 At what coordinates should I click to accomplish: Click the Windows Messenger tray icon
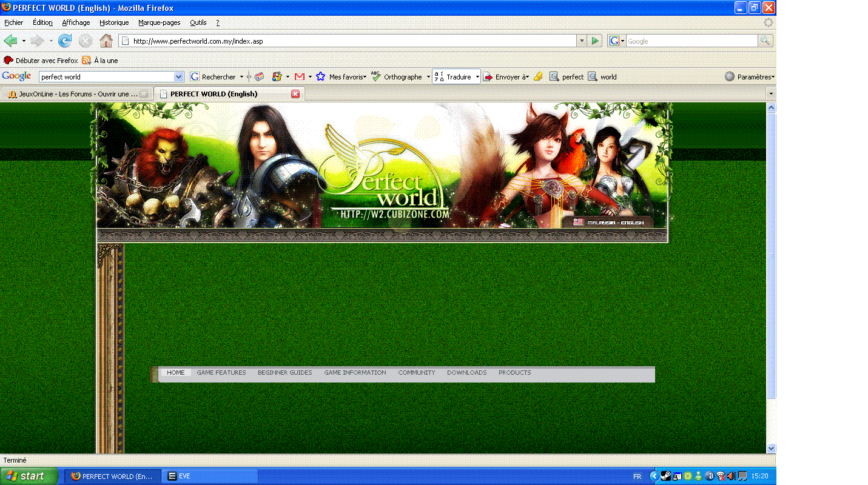pyautogui.click(x=698, y=477)
